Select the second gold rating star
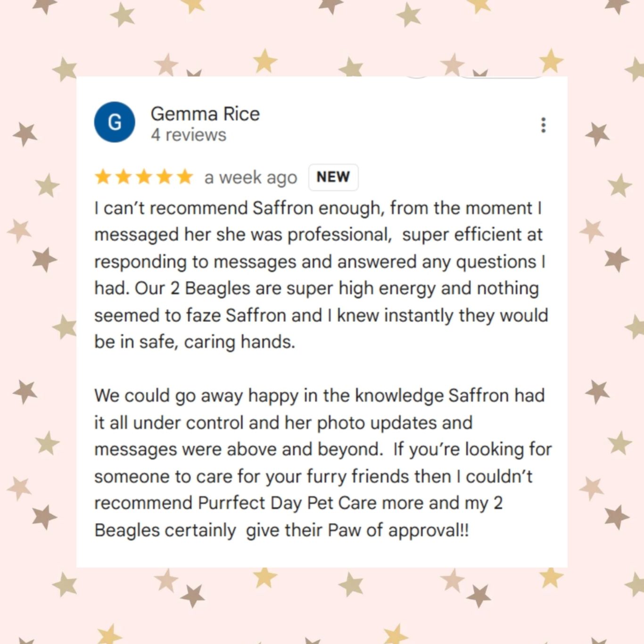This screenshot has width=644, height=644. [124, 177]
